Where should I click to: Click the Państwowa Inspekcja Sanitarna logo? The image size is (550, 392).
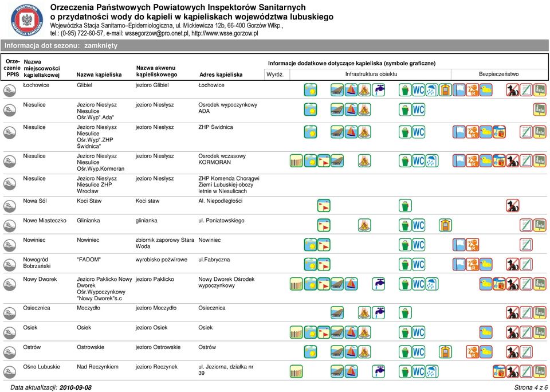pos(27,20)
